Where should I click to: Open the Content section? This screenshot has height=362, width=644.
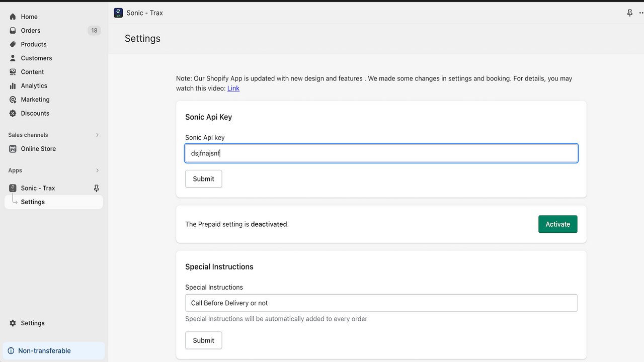click(x=13, y=71)
